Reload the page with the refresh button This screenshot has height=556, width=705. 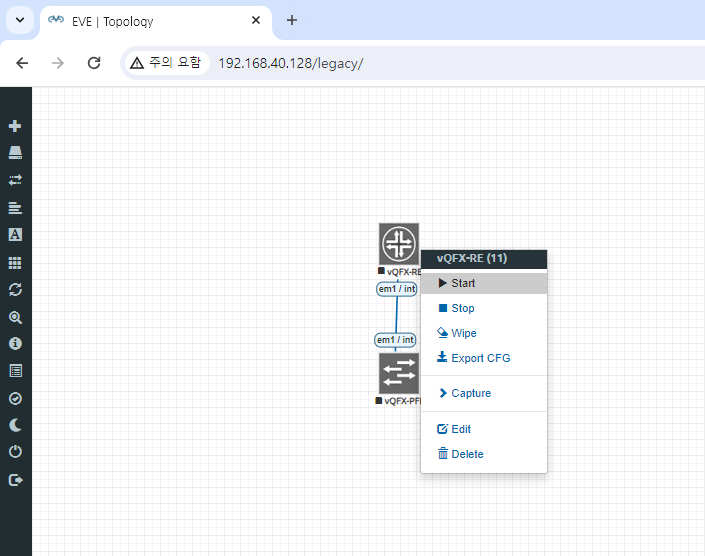[94, 63]
